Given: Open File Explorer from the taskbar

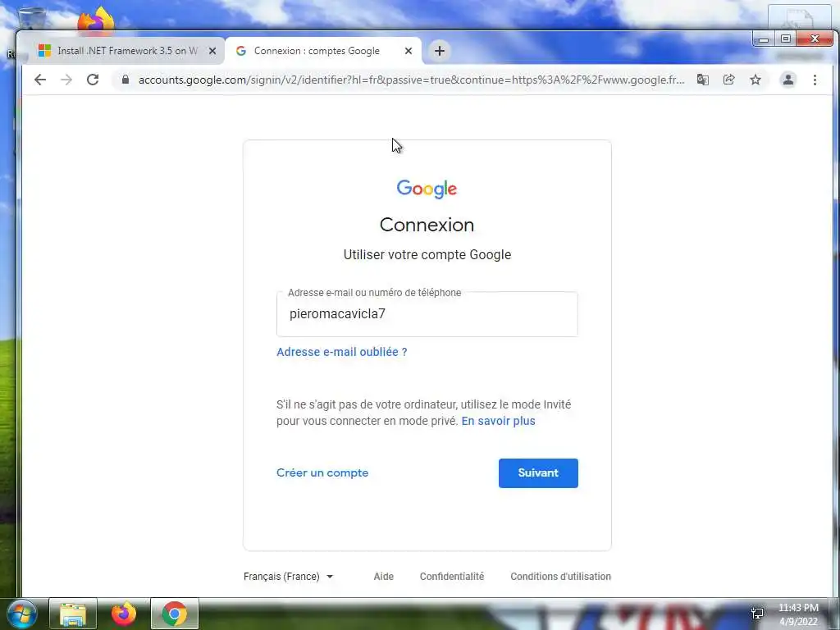Looking at the screenshot, I should [x=73, y=614].
